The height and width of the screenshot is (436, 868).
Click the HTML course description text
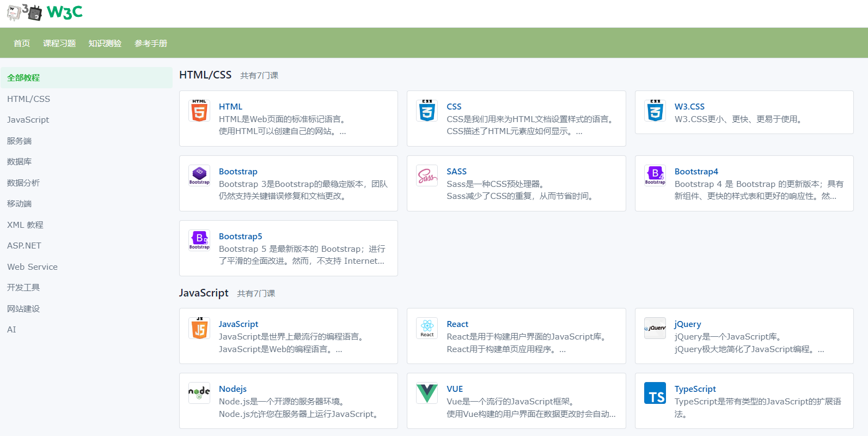pyautogui.click(x=283, y=125)
